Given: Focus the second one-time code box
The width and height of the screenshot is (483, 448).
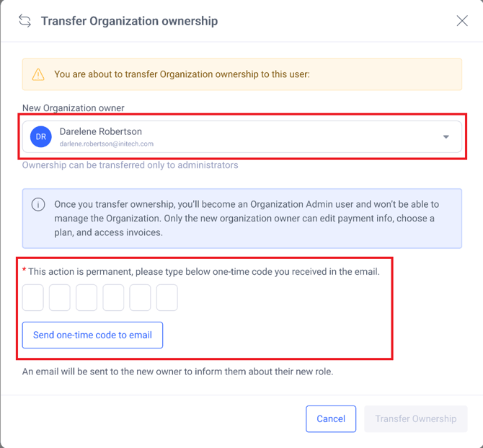Looking at the screenshot, I should pyautogui.click(x=60, y=297).
